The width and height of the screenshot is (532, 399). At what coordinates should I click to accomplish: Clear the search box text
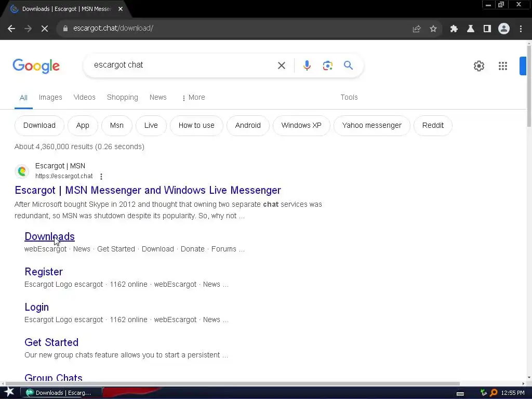pyautogui.click(x=281, y=65)
